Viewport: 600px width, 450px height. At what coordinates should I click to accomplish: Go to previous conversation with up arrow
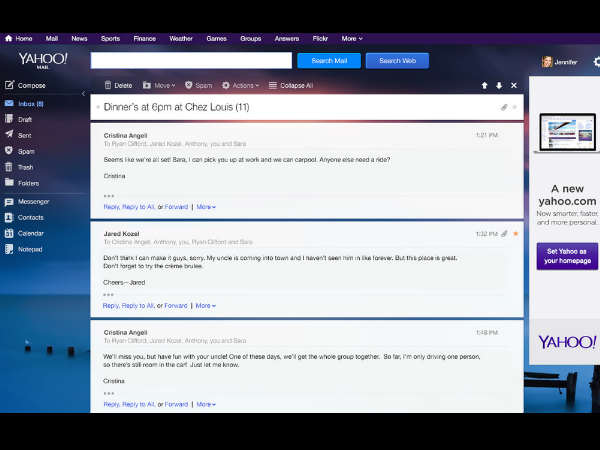[x=484, y=85]
